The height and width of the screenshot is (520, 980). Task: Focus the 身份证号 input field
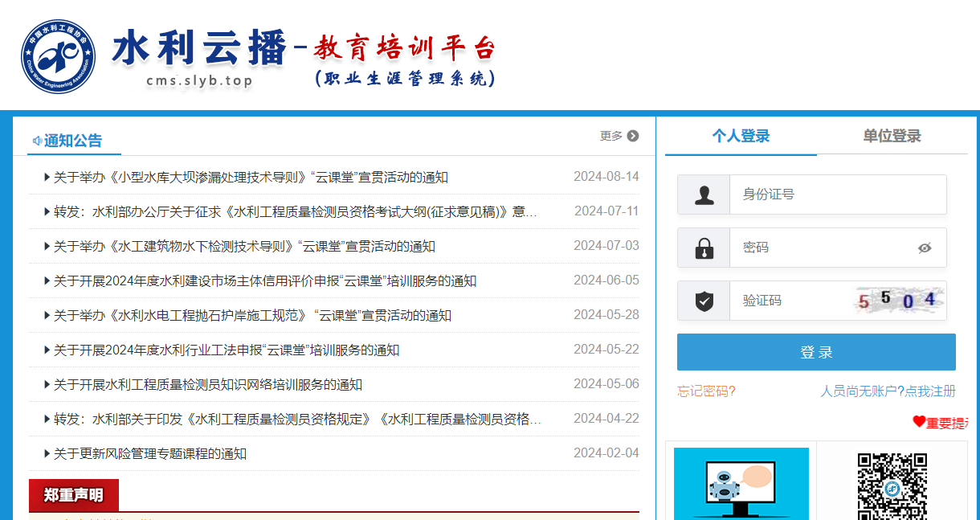(835, 194)
